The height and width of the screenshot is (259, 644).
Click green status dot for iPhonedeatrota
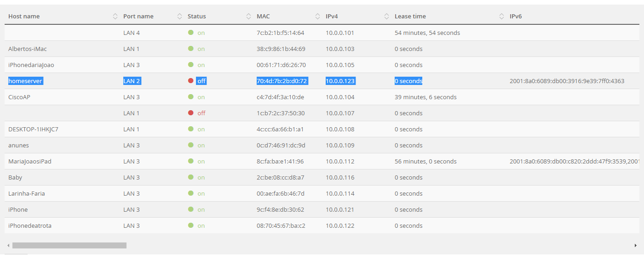[190, 225]
